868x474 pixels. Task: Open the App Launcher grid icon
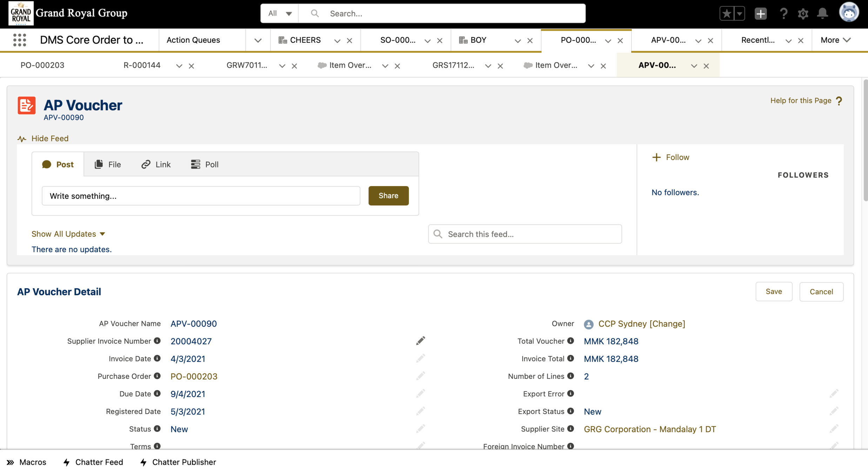tap(20, 40)
